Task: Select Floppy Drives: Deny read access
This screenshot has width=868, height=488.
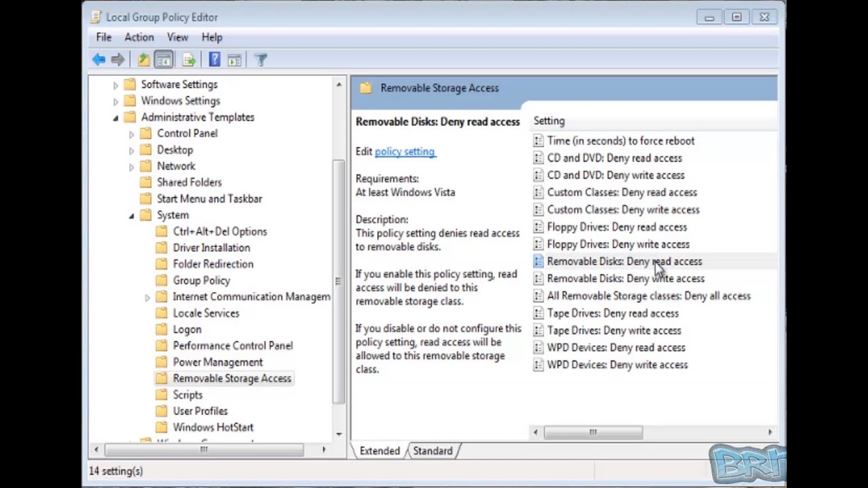Action: click(616, 227)
